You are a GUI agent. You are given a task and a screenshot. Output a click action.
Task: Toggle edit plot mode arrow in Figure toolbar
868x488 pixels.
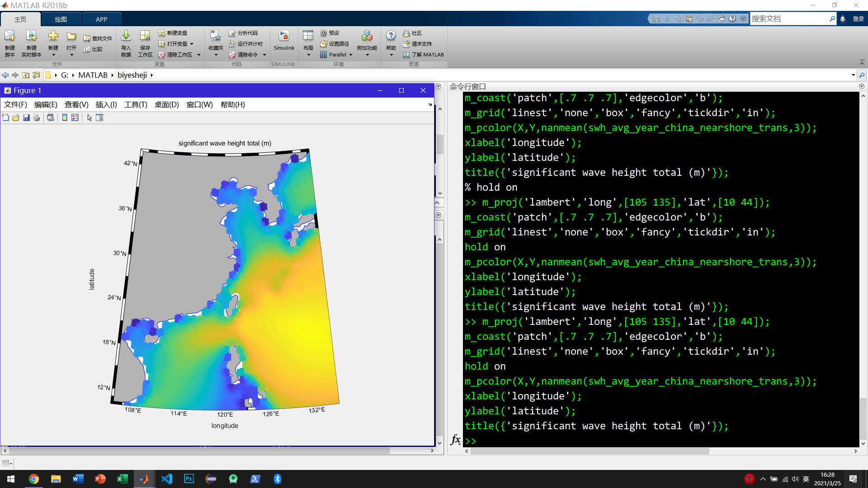pos(89,117)
